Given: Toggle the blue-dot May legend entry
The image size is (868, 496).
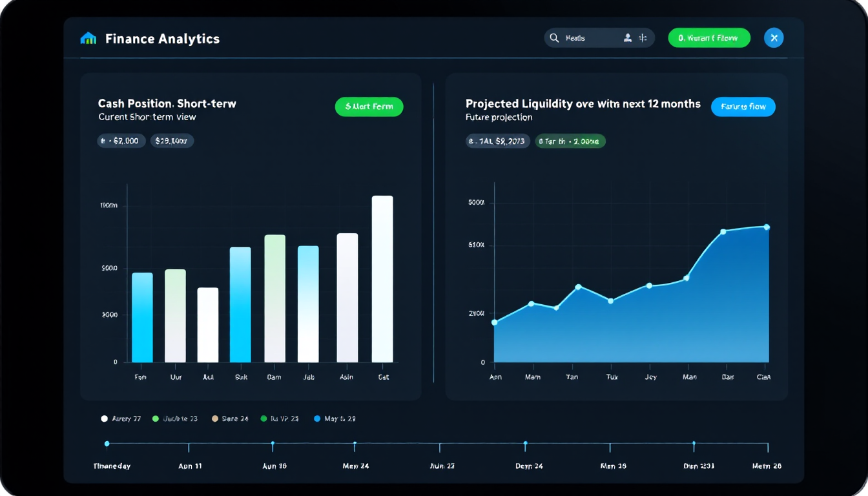Looking at the screenshot, I should click(335, 418).
